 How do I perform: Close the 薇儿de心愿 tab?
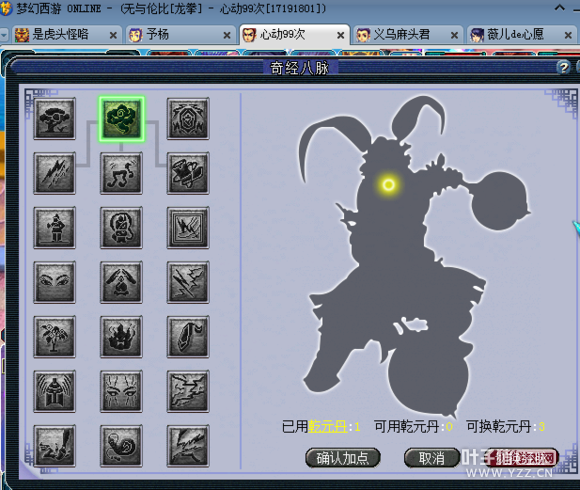click(568, 35)
